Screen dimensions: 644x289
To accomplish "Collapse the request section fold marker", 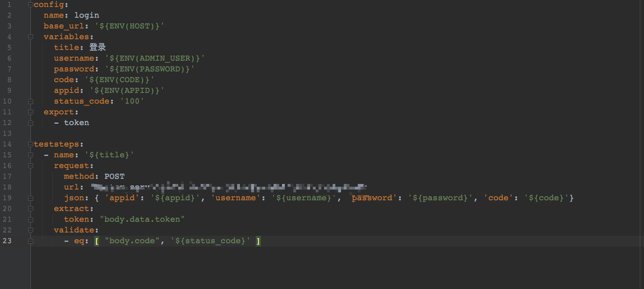I will tap(30, 166).
